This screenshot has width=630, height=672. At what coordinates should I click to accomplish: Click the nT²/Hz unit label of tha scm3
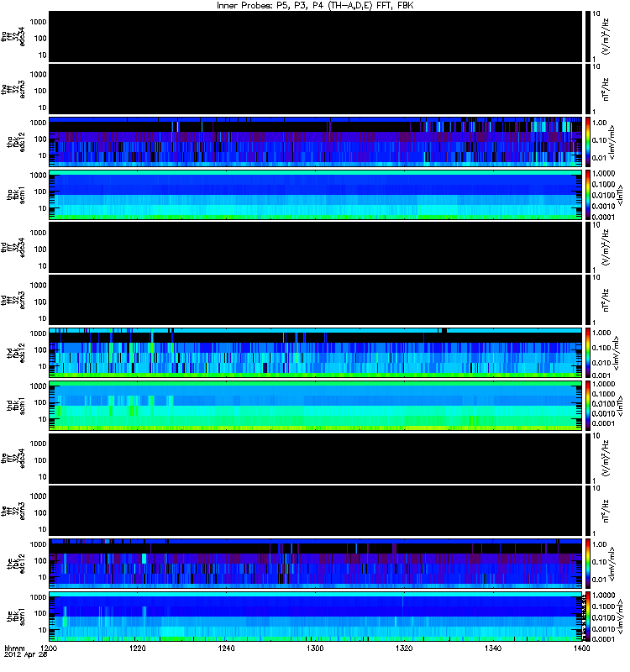(606, 89)
